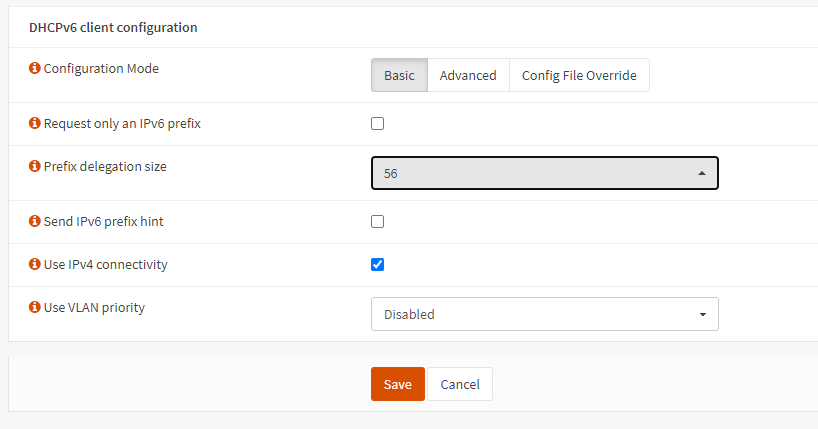Switch to Advanced configuration mode
This screenshot has width=818, height=429.
point(468,76)
